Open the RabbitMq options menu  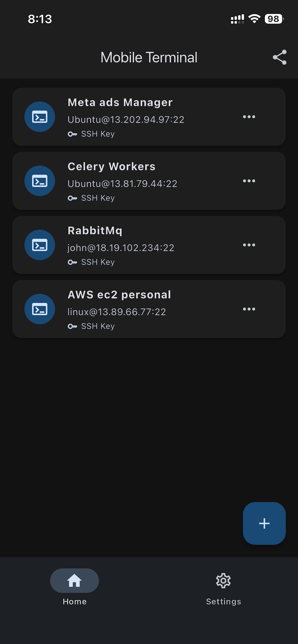click(x=249, y=245)
